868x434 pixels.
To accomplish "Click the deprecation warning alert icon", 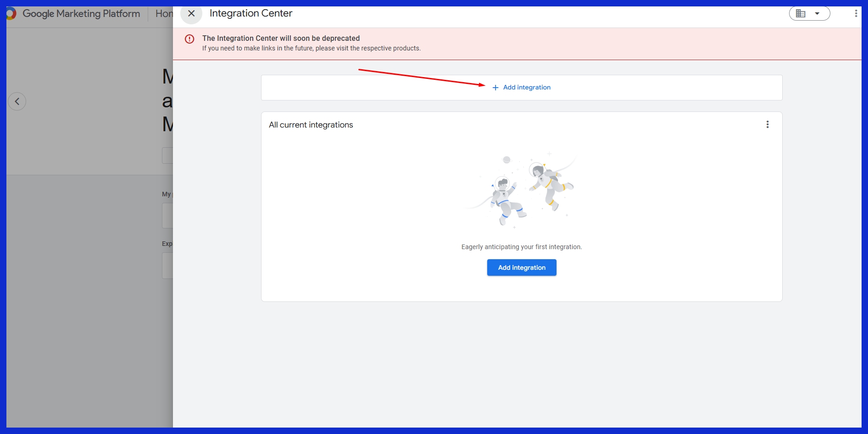I will tap(189, 39).
